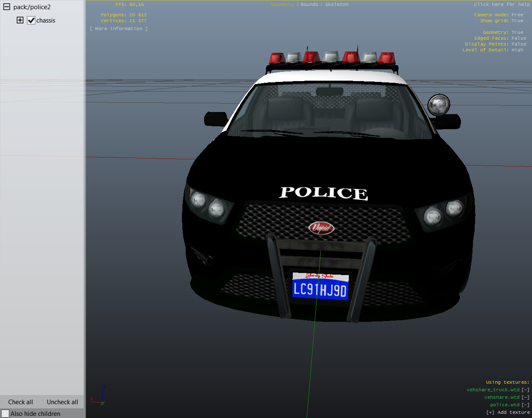Screen dimensions: 532x418
Task: Expand the chassis tree node
Action: (20, 20)
